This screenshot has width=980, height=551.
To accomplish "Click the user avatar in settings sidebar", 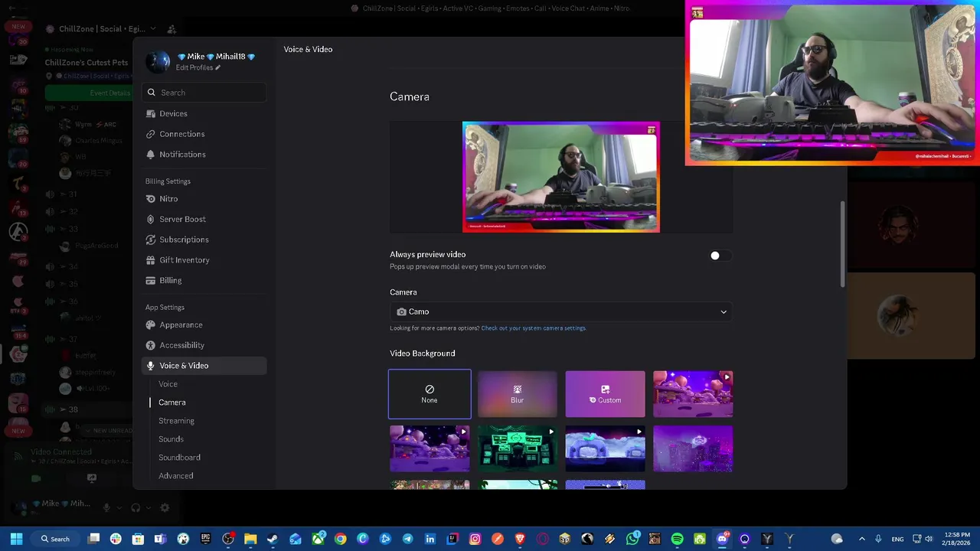I will 158,62.
